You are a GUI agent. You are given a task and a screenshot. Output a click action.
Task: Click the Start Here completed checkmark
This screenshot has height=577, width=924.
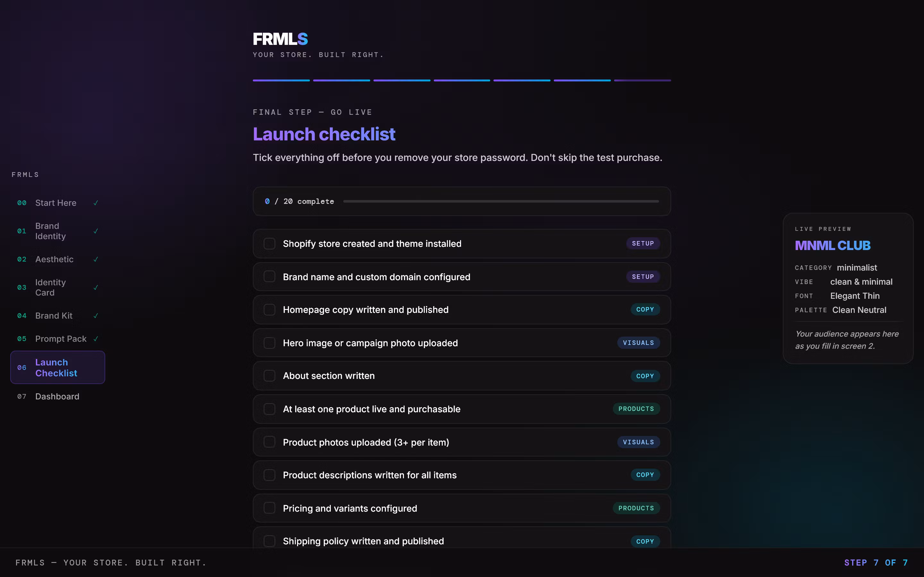click(96, 203)
